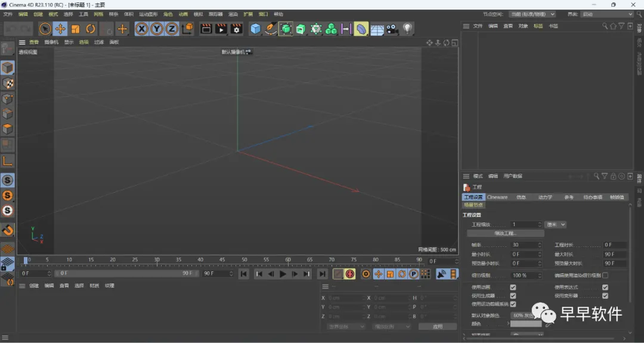Open the render settings clapperboard icon
The image size is (644, 343).
point(237,29)
